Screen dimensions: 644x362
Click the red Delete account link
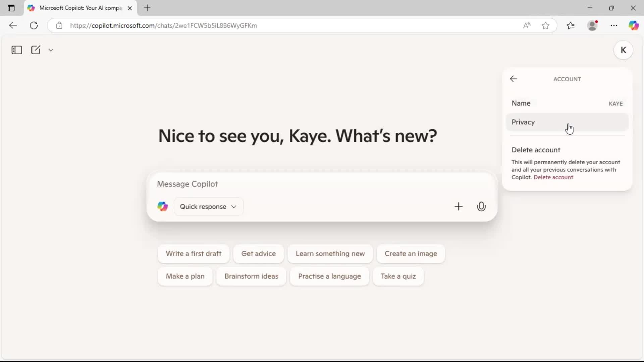pyautogui.click(x=553, y=177)
